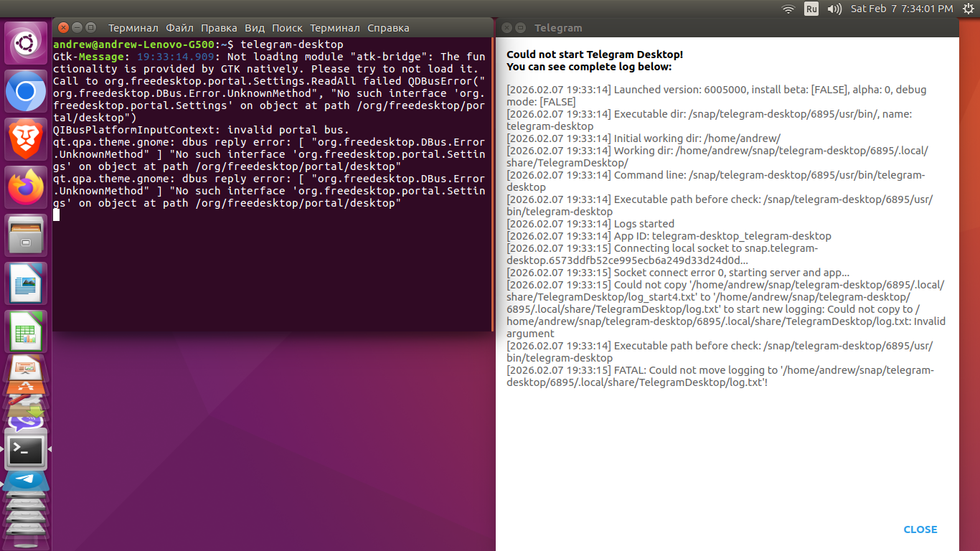The width and height of the screenshot is (980, 551).
Task: Click the "Gtk-Message" line in the terminal
Action: [269, 62]
